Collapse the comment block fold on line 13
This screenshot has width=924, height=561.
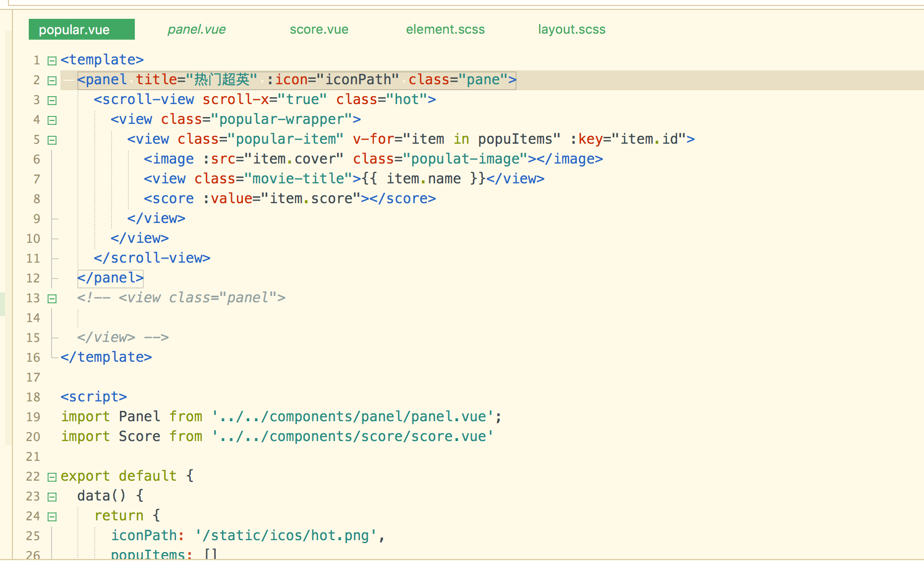[x=52, y=299]
